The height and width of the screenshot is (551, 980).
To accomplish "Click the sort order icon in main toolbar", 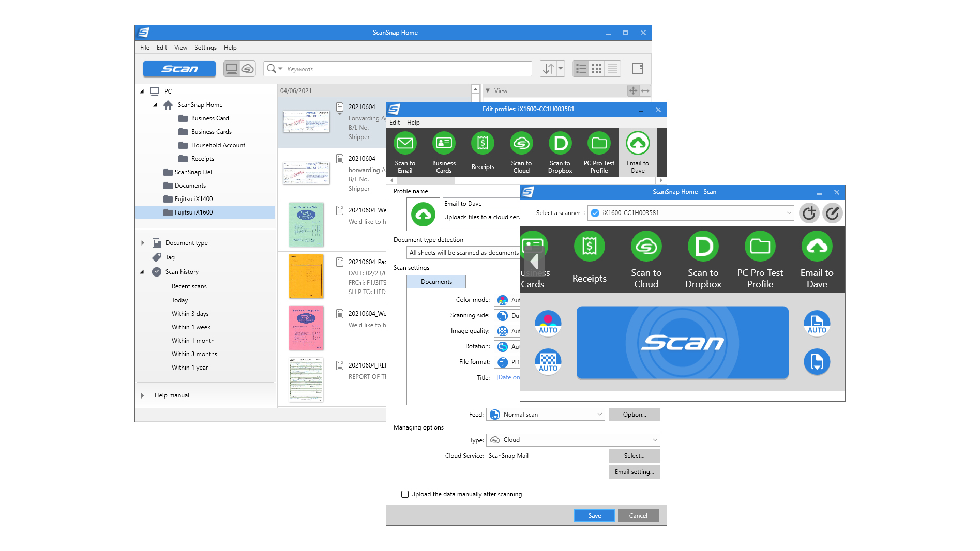I will (548, 69).
